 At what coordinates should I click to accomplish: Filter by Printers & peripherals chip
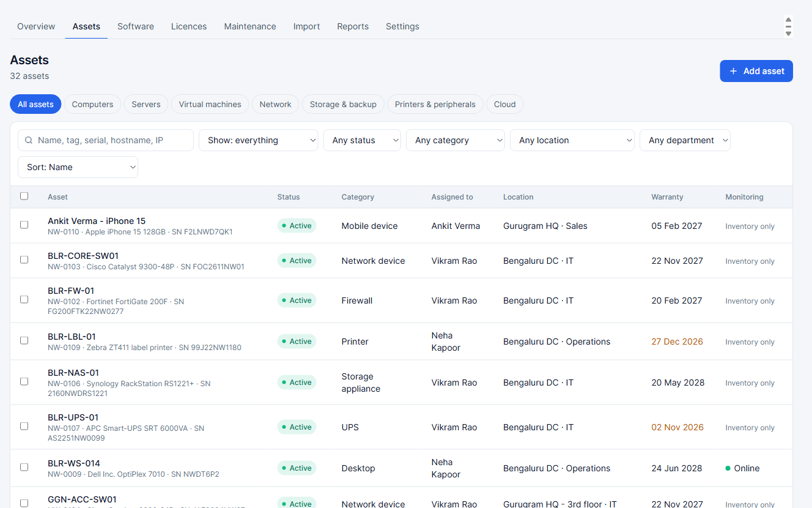point(435,104)
